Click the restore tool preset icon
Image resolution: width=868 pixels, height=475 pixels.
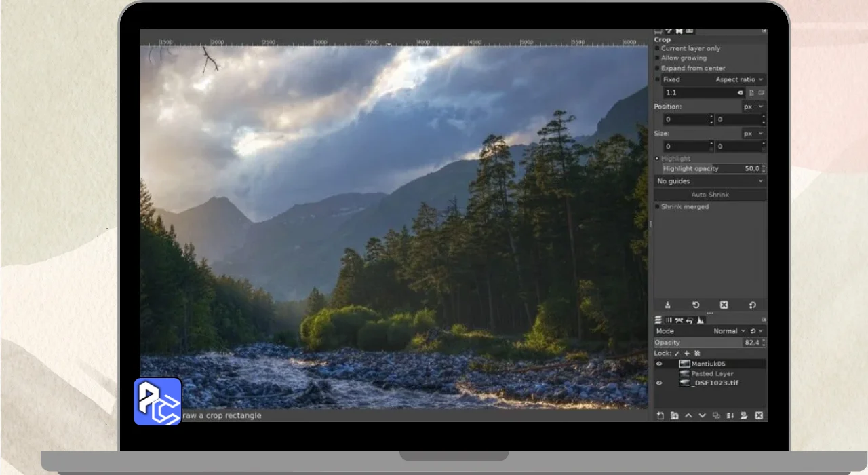(696, 305)
